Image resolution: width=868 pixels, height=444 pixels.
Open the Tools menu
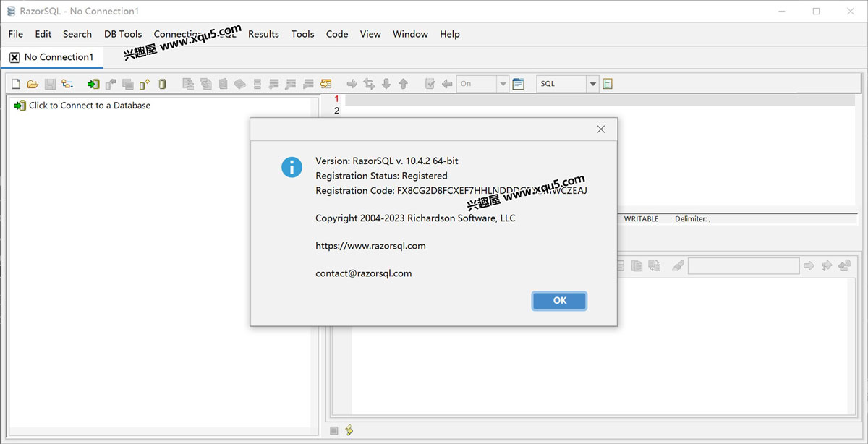click(302, 34)
